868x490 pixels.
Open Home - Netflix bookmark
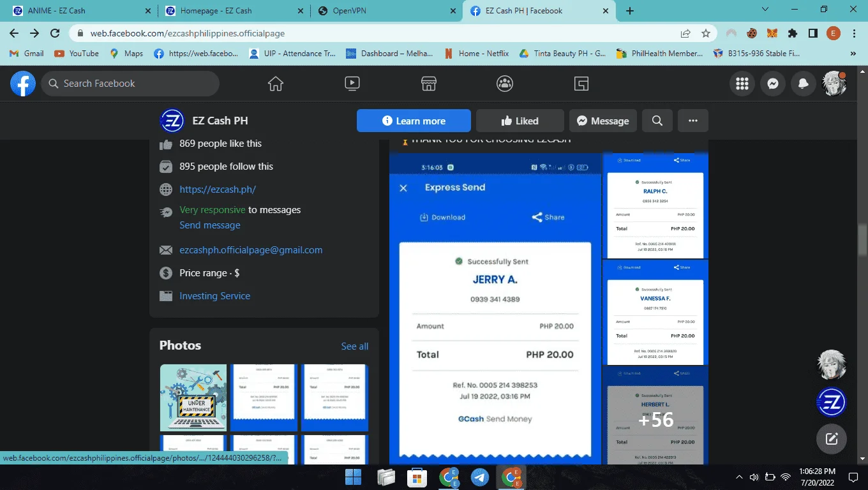coord(477,54)
